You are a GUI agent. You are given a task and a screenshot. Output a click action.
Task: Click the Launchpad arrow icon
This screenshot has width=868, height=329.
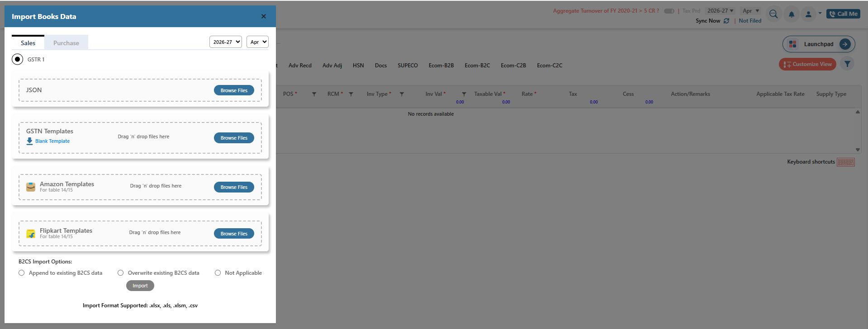point(845,44)
